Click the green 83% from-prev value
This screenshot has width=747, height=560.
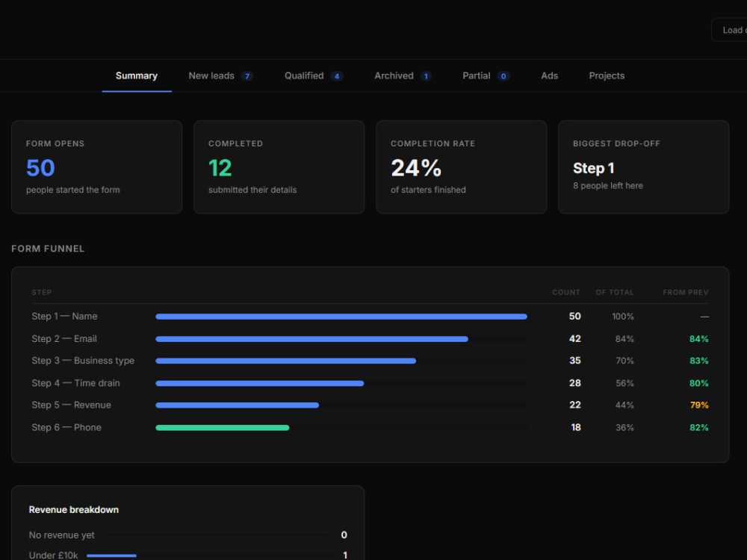click(699, 361)
